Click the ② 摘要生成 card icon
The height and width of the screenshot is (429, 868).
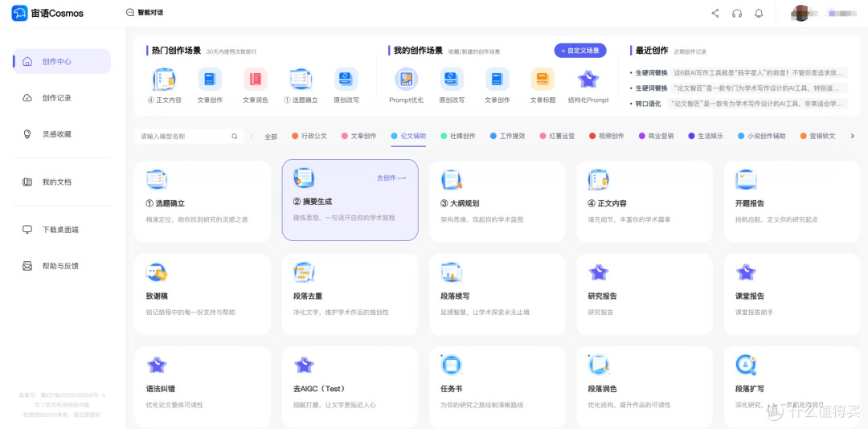[x=304, y=178]
